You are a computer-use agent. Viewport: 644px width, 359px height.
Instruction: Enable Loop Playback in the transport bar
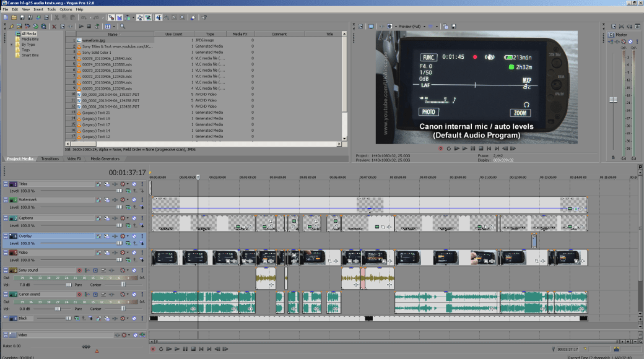click(161, 349)
